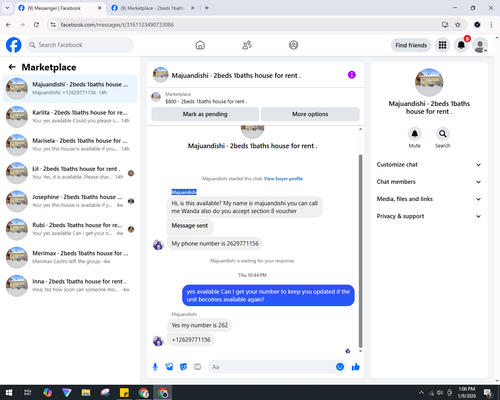Open a new browser tab
Screen dimensions: 500x400
click(x=207, y=8)
